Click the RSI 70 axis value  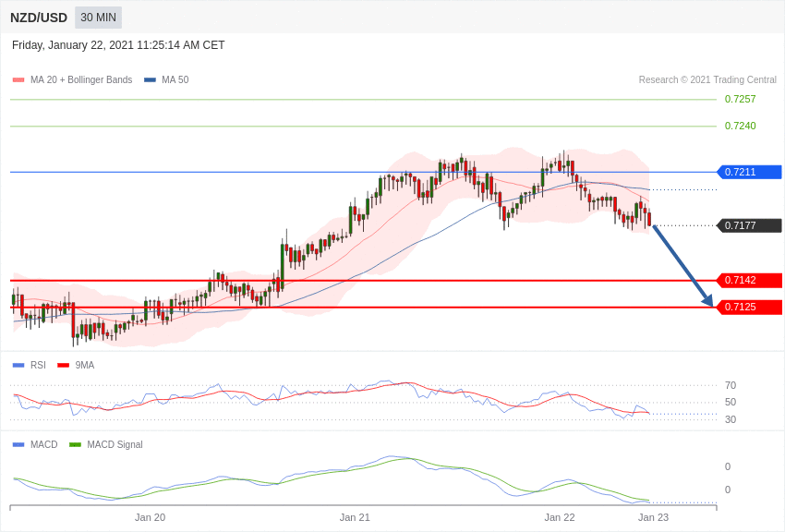[x=731, y=385]
